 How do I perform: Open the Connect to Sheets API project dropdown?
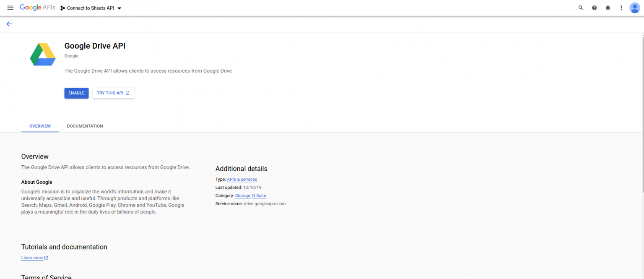(x=90, y=8)
